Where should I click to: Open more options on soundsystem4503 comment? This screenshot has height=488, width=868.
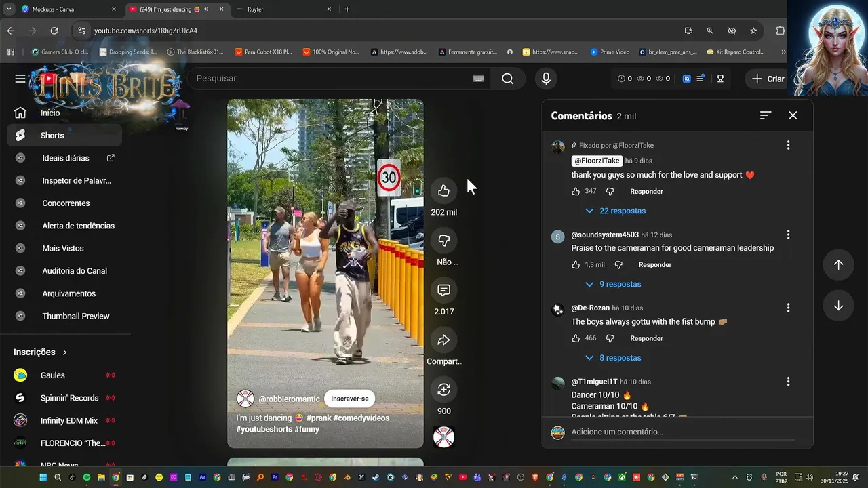[788, 235]
